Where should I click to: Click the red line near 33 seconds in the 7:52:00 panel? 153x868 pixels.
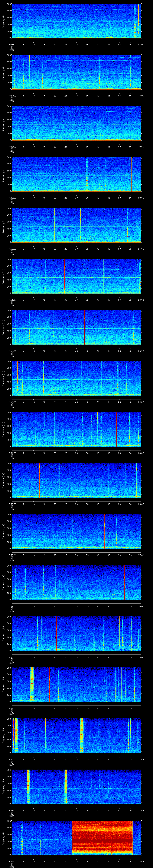pyautogui.click(x=84, y=327)
